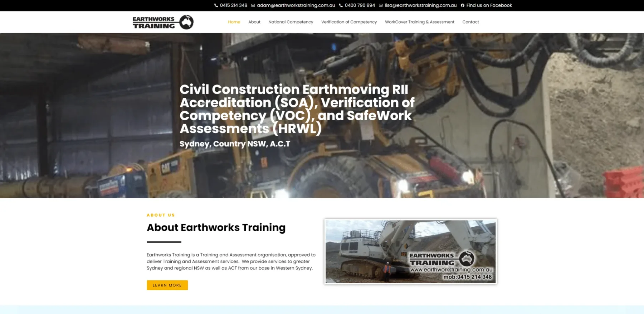Click the excavator image with Earthworks Training logo
This screenshot has width=644, height=314.
pyautogui.click(x=410, y=251)
